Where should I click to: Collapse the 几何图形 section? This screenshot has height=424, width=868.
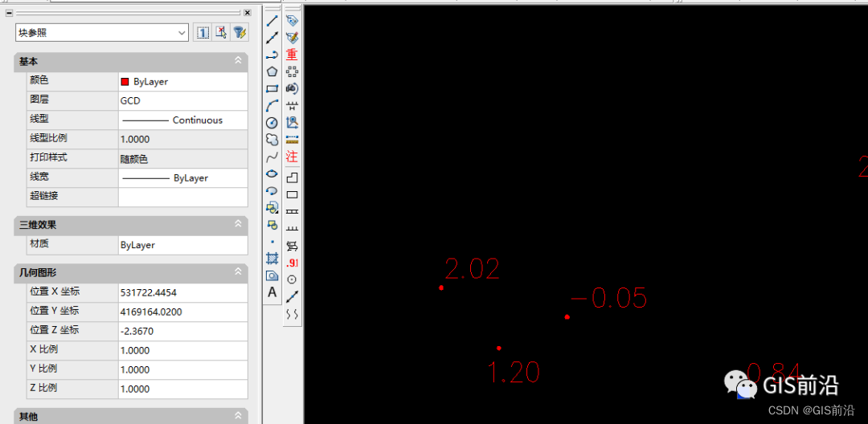tap(238, 271)
